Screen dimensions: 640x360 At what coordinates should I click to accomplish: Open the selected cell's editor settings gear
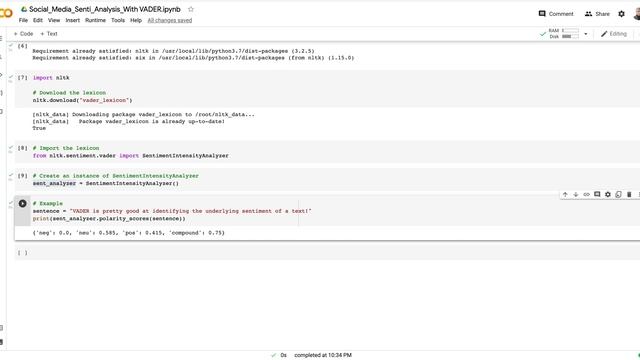click(608, 195)
